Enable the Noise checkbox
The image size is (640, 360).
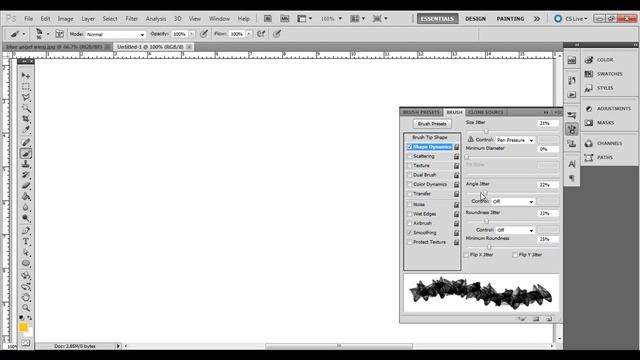[x=409, y=204]
